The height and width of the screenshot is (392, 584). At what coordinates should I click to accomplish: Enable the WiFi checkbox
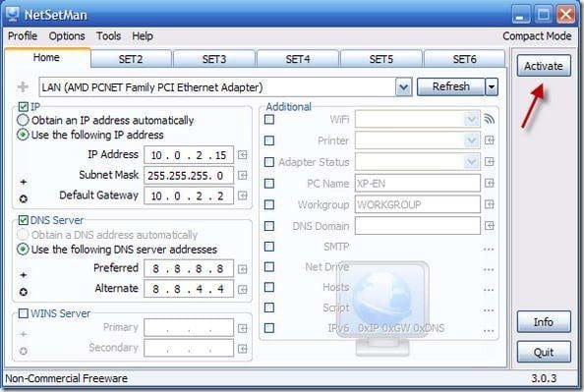click(x=269, y=120)
